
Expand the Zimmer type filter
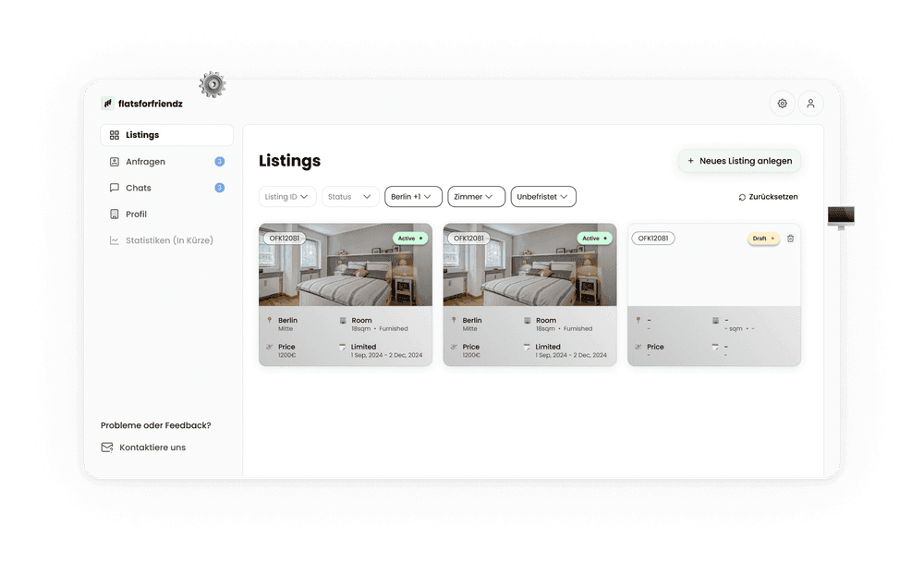(x=476, y=196)
